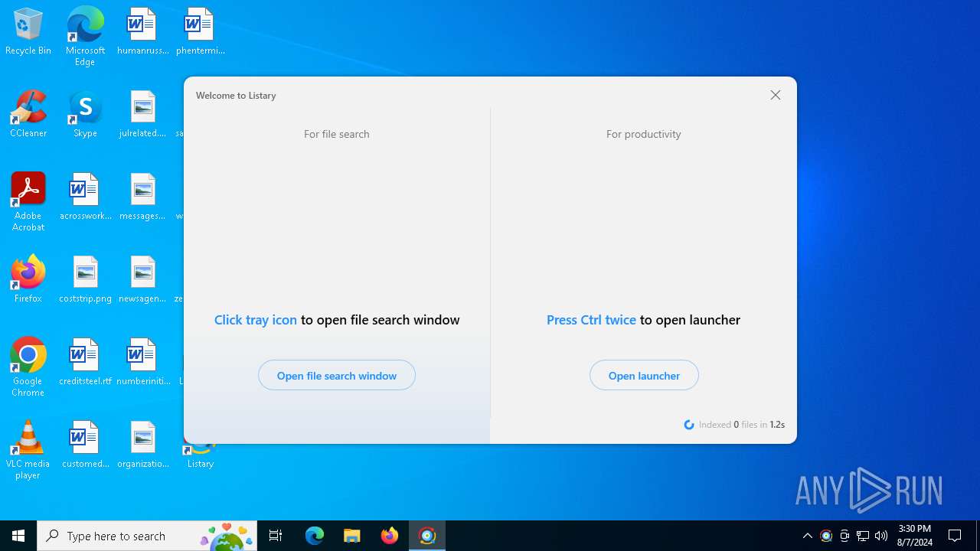Select phentermi Word document on desktop
980x551 pixels.
200,32
